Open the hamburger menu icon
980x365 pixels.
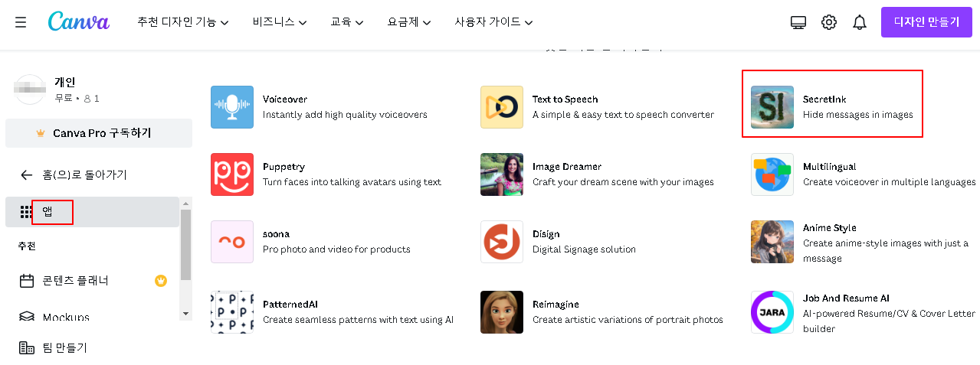click(21, 22)
